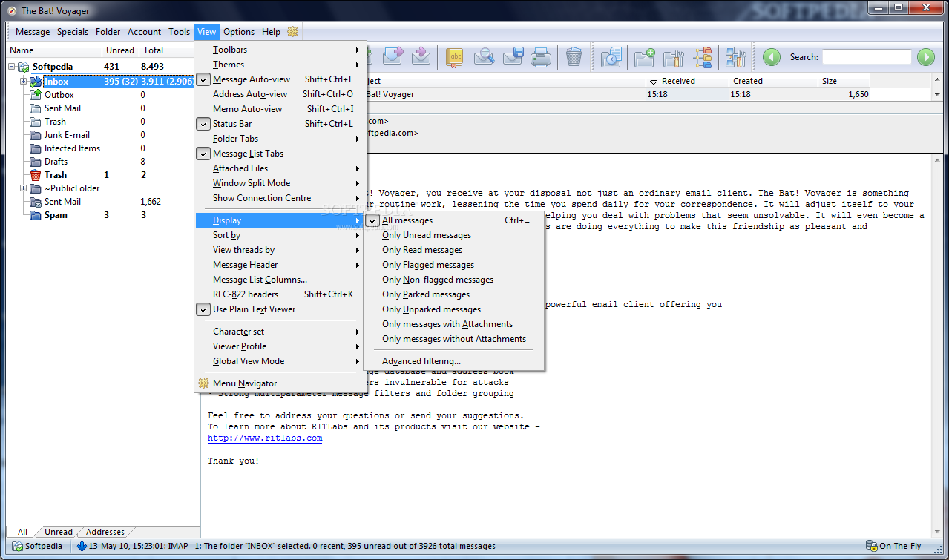
Task: Open the Address Book toolbar icon
Action: [455, 57]
